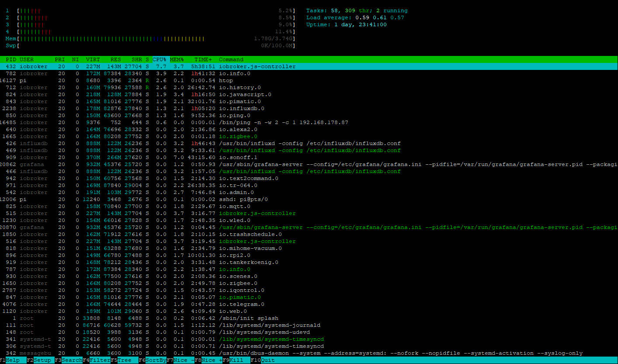Select the io.scenes.0 process row
Screen dimensions: 618x364
pyautogui.click(x=309, y=276)
